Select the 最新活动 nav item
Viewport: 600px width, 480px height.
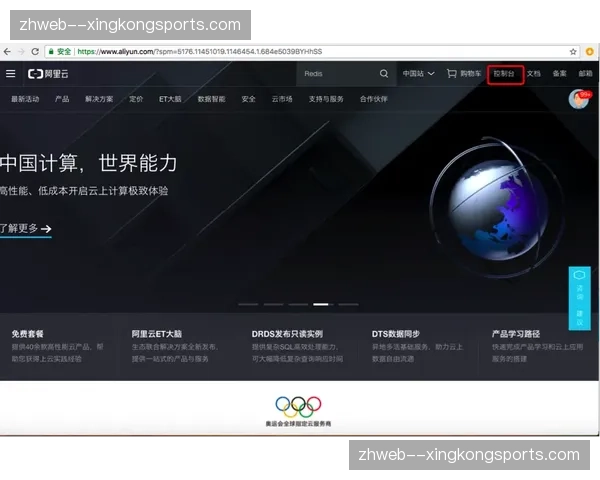(x=25, y=99)
